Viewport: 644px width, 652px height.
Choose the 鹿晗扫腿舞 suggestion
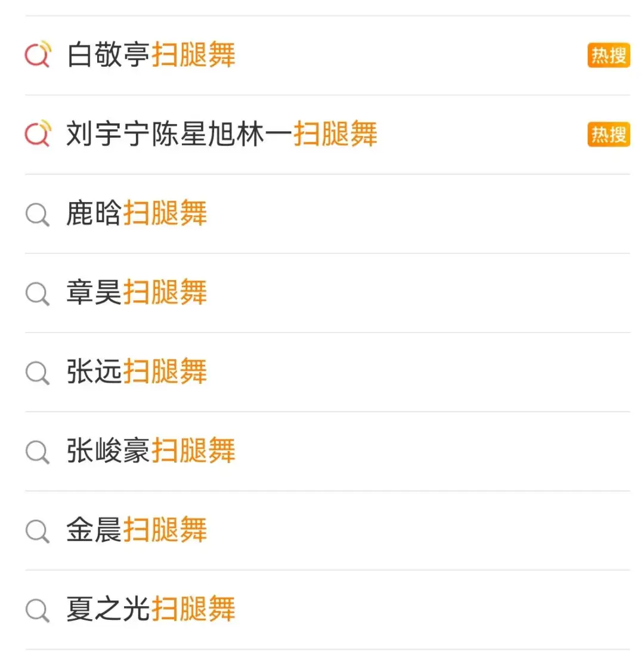point(137,214)
